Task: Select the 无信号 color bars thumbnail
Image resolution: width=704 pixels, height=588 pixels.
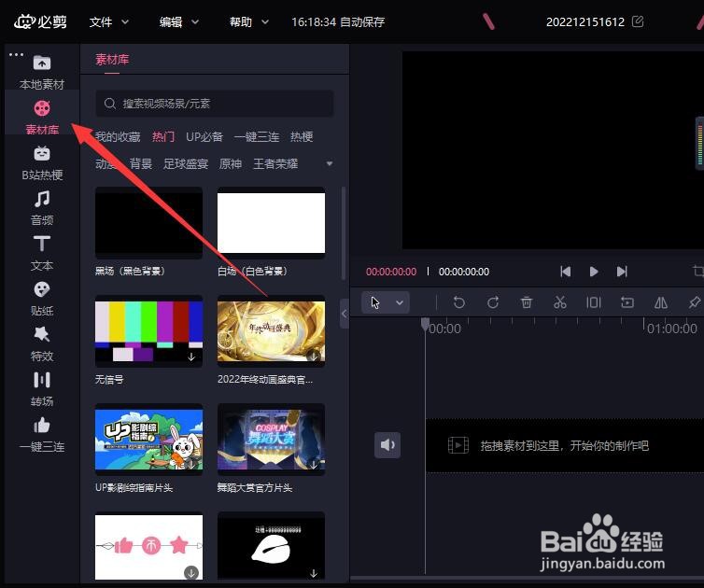Action: click(148, 331)
